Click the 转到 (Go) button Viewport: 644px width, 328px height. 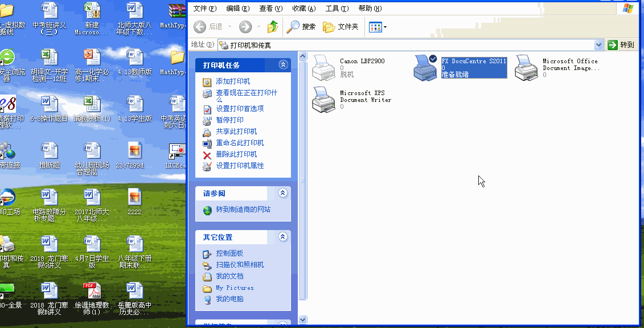point(621,45)
